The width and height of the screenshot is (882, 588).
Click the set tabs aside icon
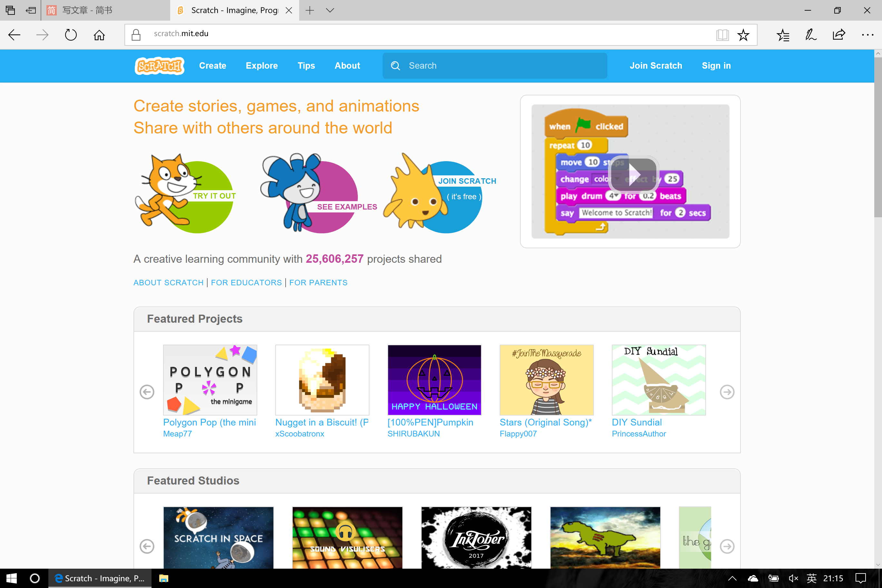[x=31, y=11]
